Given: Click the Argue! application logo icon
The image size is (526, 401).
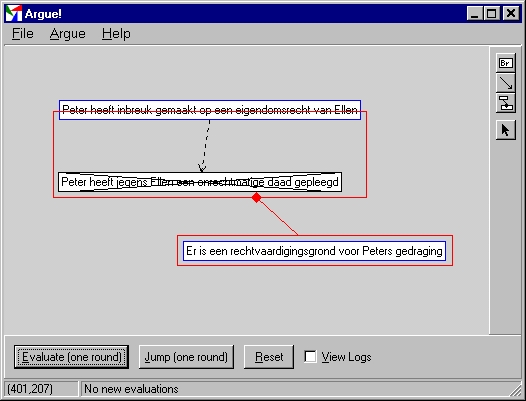Looking at the screenshot, I should click(x=14, y=13).
